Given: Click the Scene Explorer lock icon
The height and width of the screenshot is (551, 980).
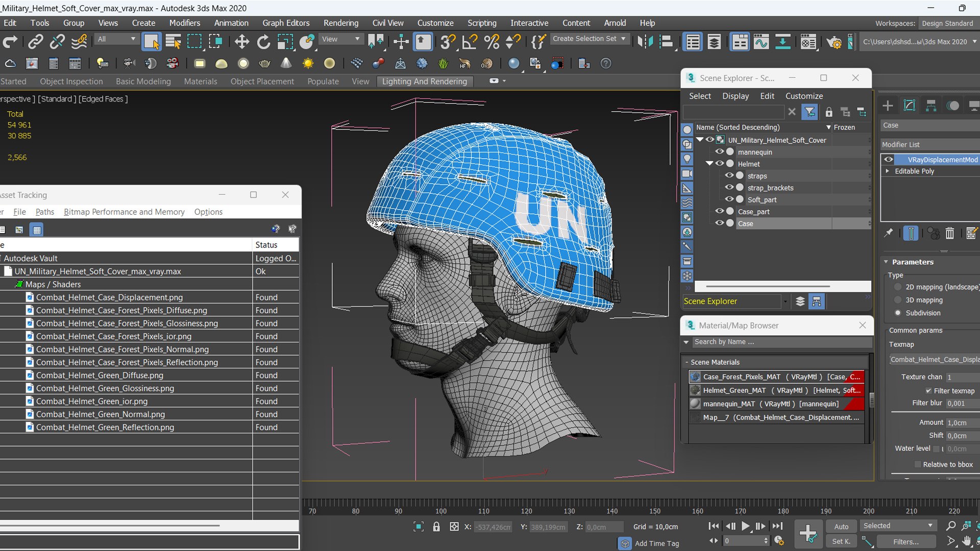Looking at the screenshot, I should pyautogui.click(x=829, y=112).
